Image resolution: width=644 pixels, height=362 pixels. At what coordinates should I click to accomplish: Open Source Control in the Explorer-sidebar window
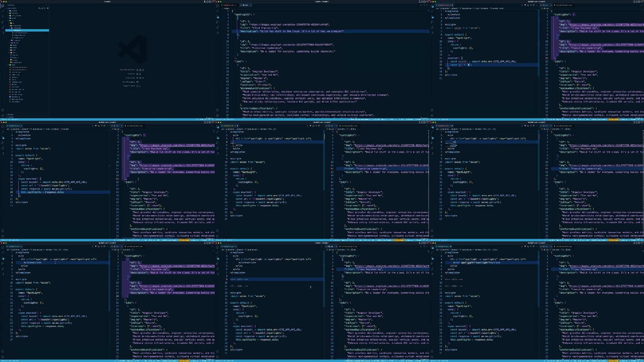click(x=3, y=16)
